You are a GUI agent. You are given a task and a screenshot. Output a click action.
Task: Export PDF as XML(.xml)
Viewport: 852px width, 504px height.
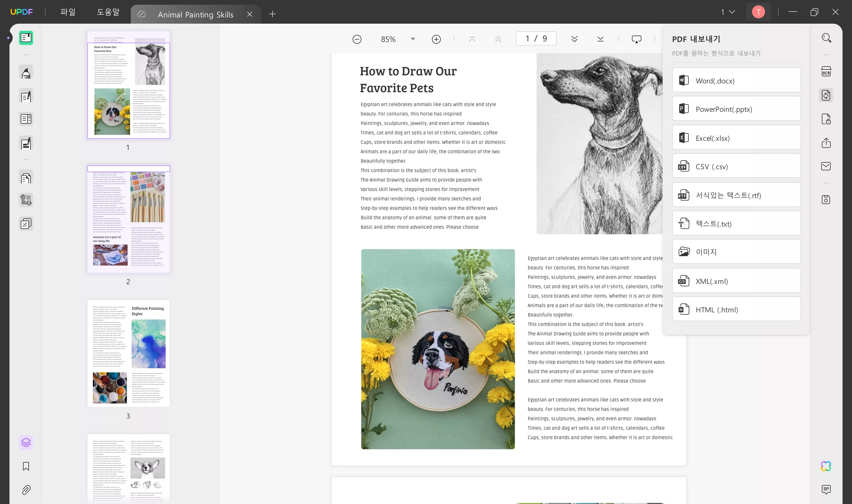(736, 281)
